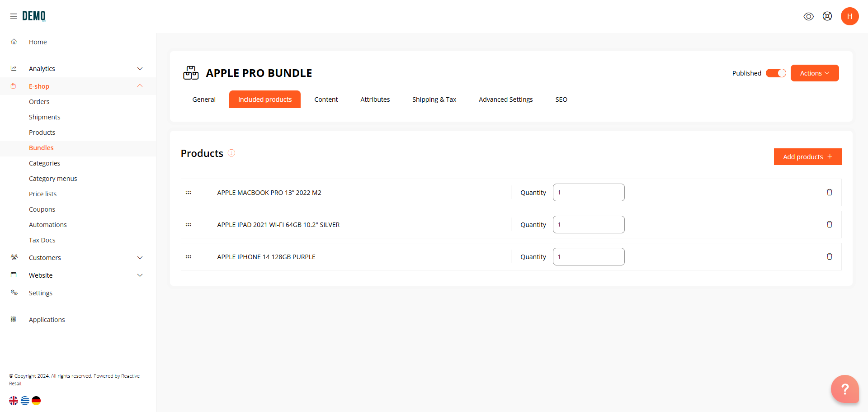
Task: Switch language to Greek flag
Action: pyautogui.click(x=25, y=400)
